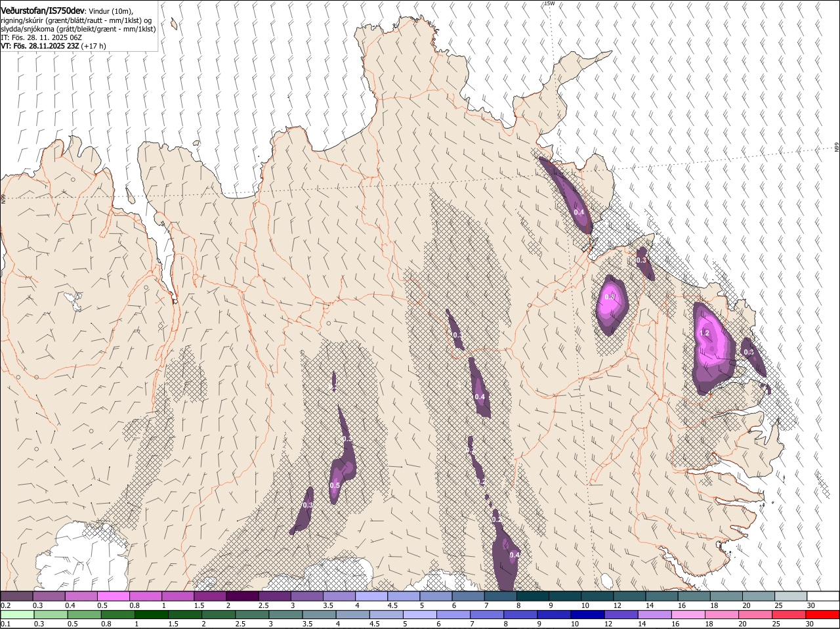Click the 30 label on the rain scale
Image resolution: width=840 pixels, height=629 pixels.
(x=809, y=624)
